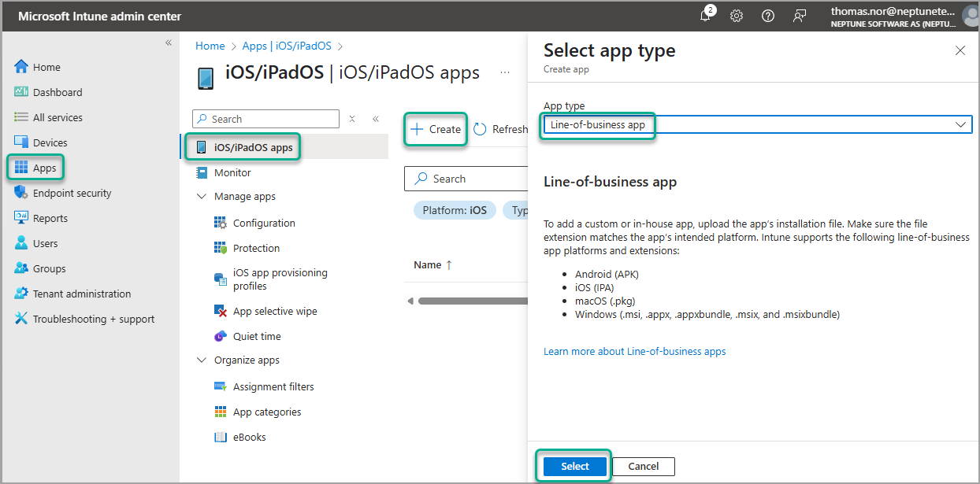Image resolution: width=980 pixels, height=484 pixels.
Task: Open the Devices section in the sidebar
Action: [50, 142]
